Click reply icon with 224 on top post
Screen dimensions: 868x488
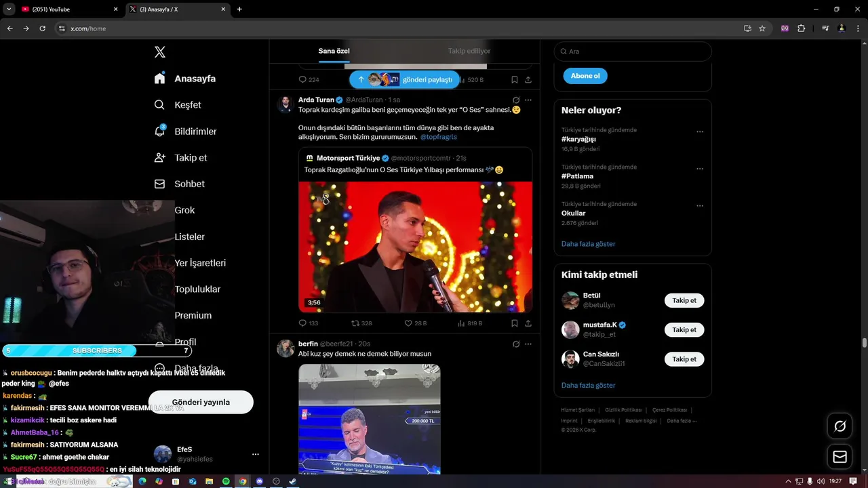[x=303, y=79]
